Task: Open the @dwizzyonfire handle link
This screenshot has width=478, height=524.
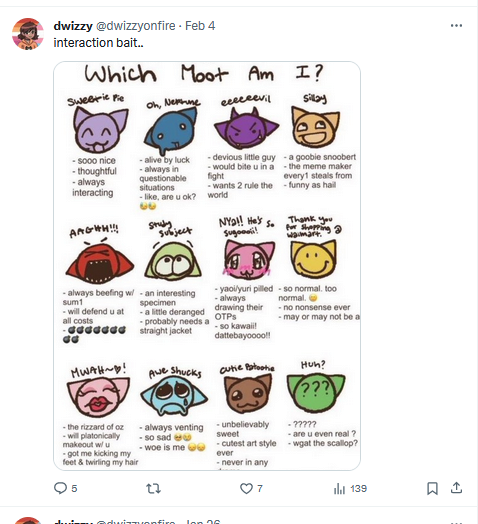Action: (136, 26)
